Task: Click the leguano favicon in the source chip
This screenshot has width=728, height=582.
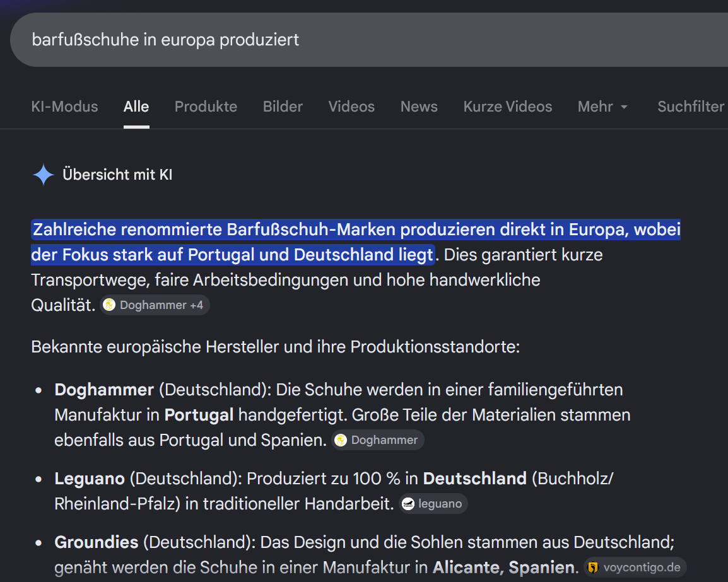Action: pos(408,504)
